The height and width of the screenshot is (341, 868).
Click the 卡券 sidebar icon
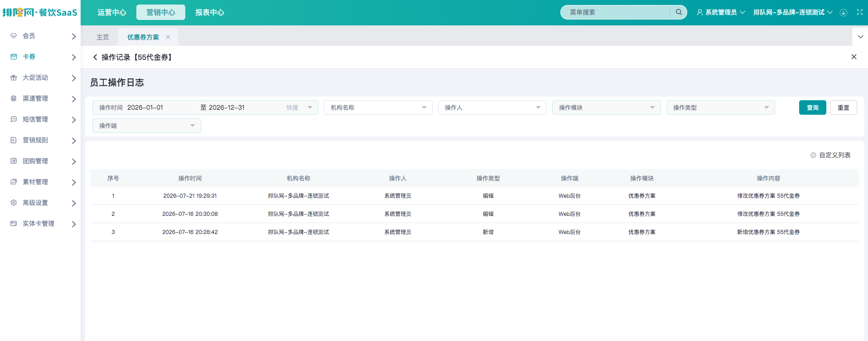(x=14, y=57)
